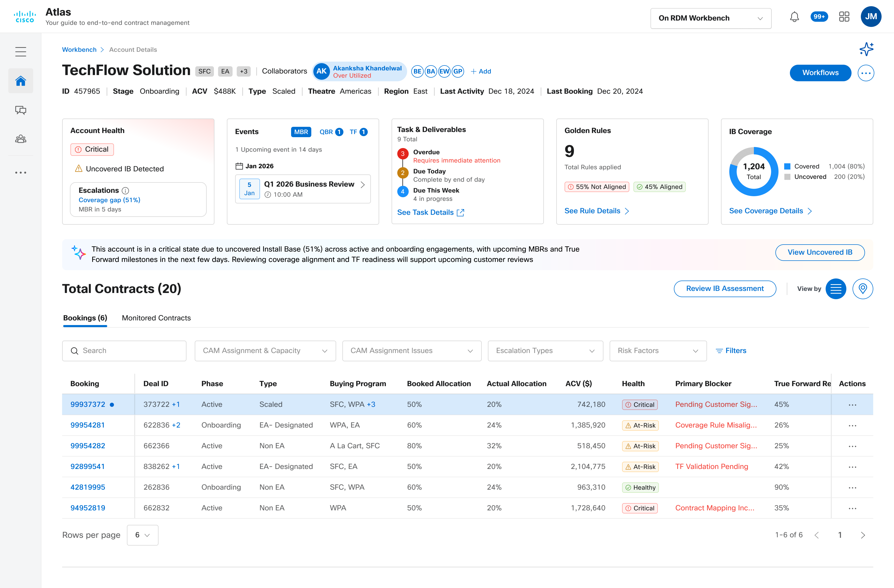Switch to list view icon
This screenshot has height=588, width=894.
(x=835, y=289)
